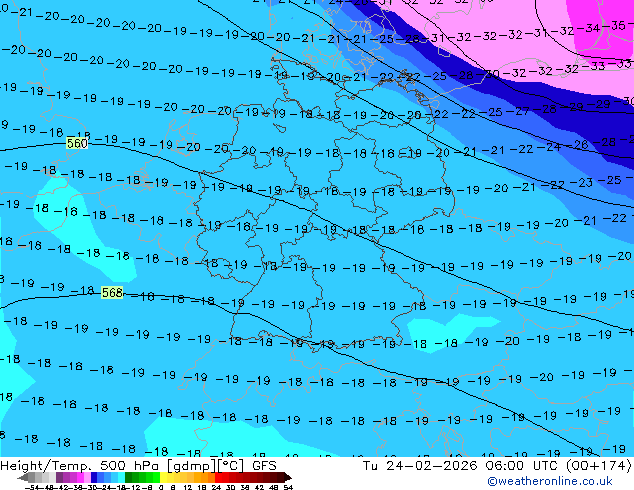The height and width of the screenshot is (490, 634).
Task: Click the 560 height contour label
Action: (x=77, y=143)
